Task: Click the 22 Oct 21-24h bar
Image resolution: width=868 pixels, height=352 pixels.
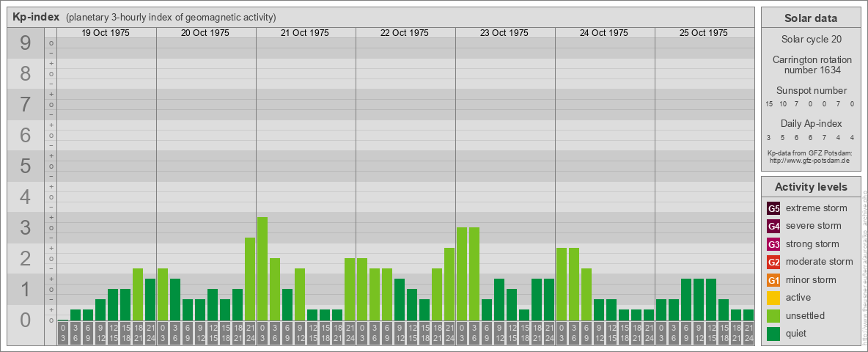Action: [x=449, y=285]
